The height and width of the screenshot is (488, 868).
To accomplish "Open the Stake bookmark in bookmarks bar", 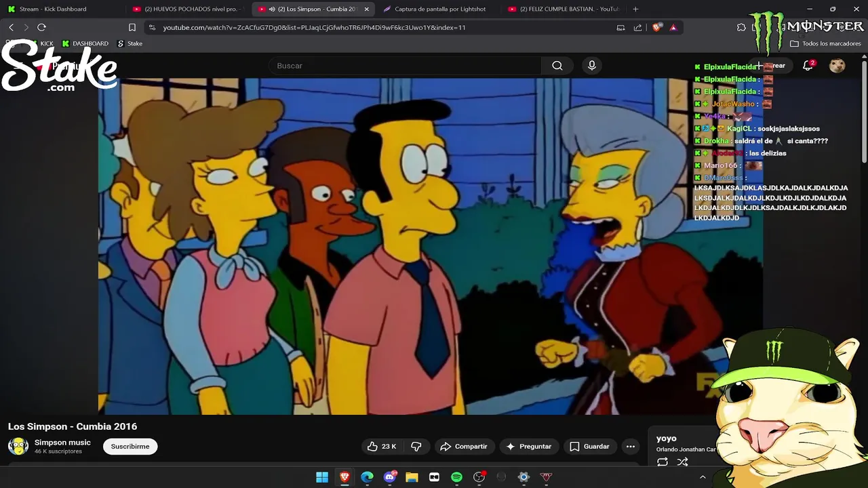I will (130, 43).
